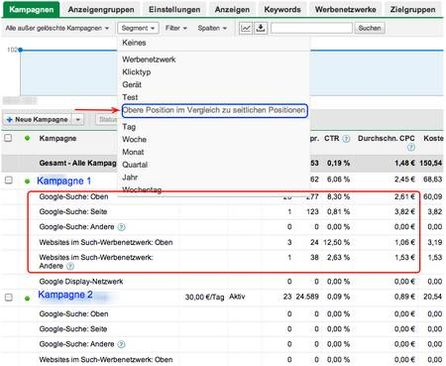The height and width of the screenshot is (366, 446).
Task: Click Kampagne 2 Google-Suche: Seite row label
Action: [73, 329]
